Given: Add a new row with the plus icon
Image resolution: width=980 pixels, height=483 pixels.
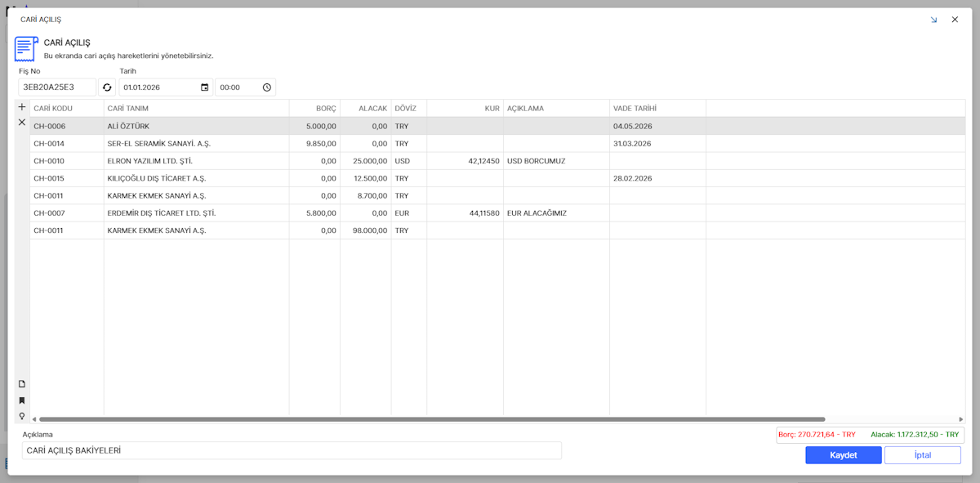Looking at the screenshot, I should 22,107.
